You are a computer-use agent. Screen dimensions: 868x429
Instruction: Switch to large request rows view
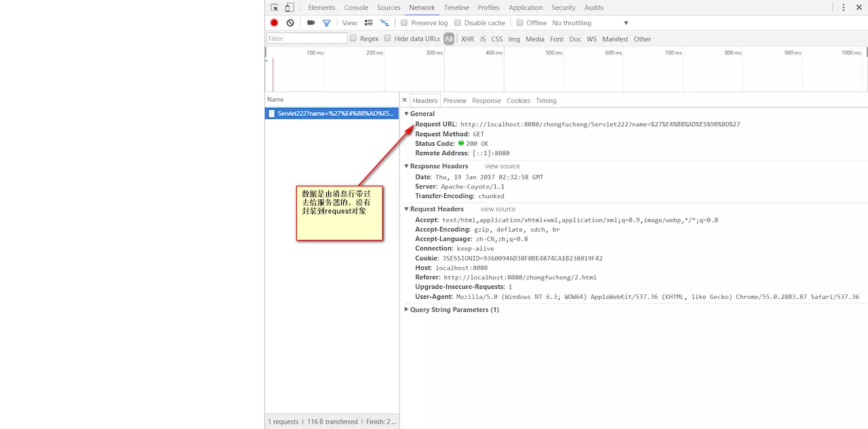(x=369, y=23)
